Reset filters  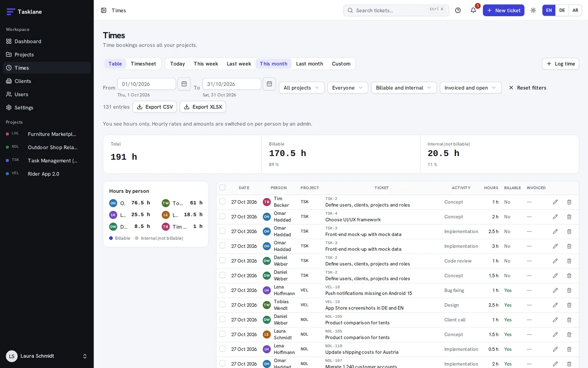coord(527,88)
